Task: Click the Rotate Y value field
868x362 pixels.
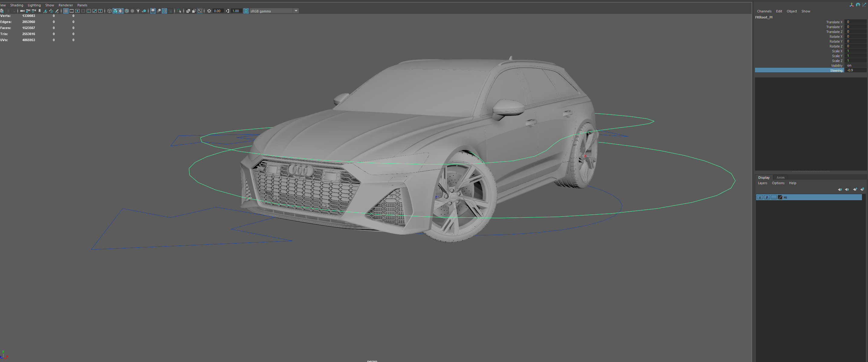Action: pos(856,41)
